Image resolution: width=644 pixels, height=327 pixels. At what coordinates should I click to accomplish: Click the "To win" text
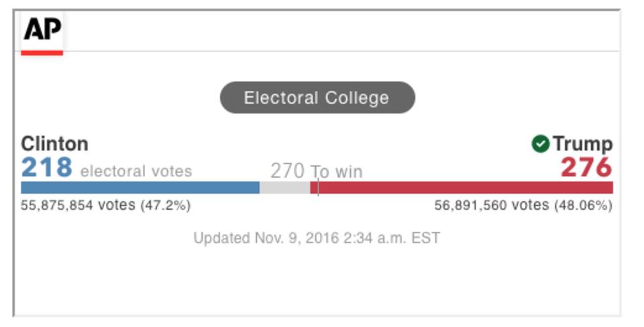point(336,172)
